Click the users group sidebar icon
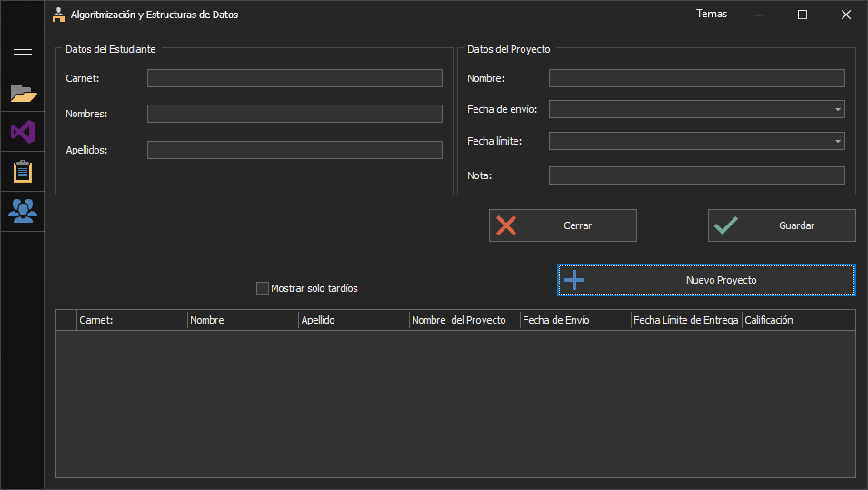The width and height of the screenshot is (868, 490). pos(23,211)
